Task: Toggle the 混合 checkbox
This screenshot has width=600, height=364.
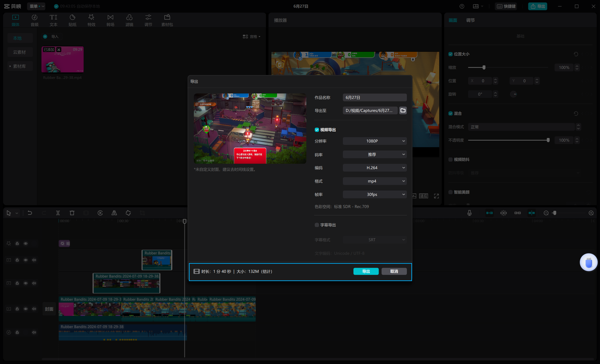Action: pyautogui.click(x=450, y=113)
